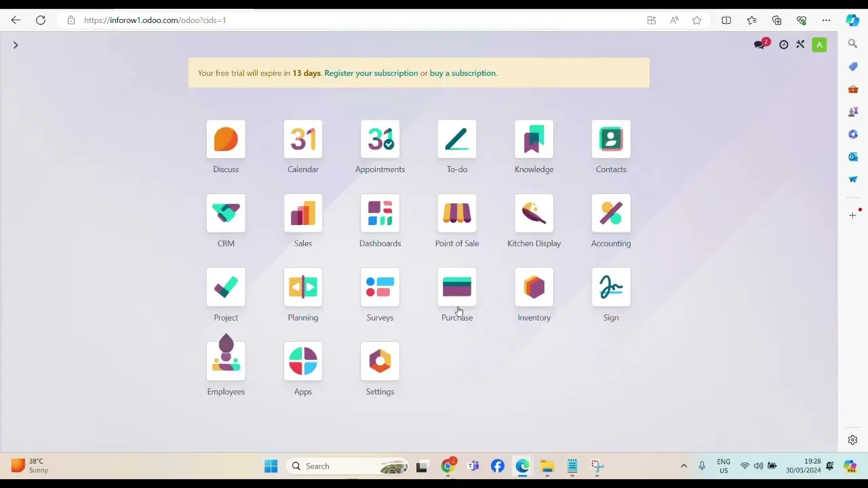Open the Discuss app

[x=226, y=140]
